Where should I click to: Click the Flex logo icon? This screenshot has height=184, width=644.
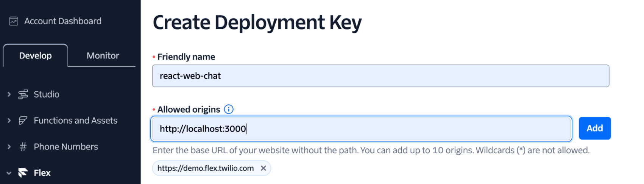click(23, 173)
